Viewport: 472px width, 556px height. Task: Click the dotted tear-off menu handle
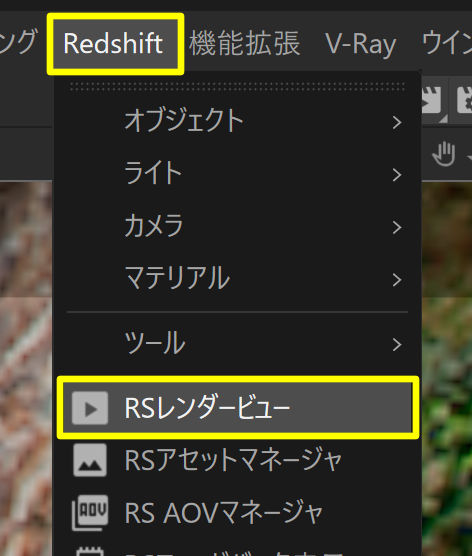[x=237, y=87]
